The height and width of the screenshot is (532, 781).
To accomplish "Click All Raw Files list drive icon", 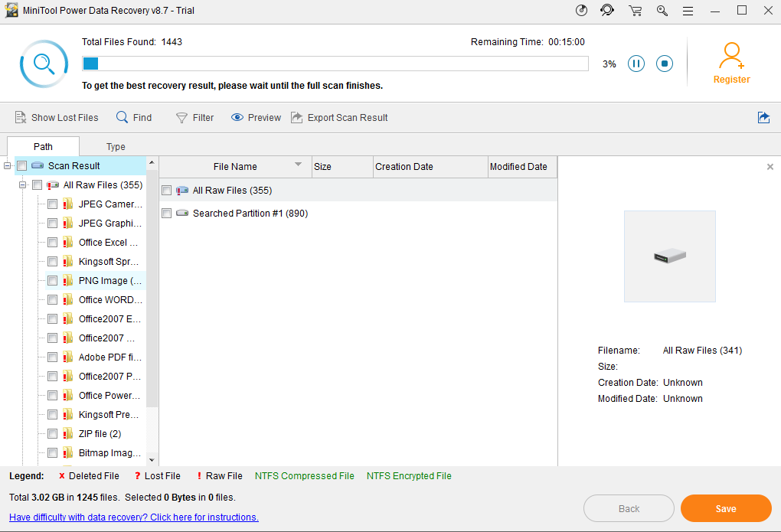I will click(x=182, y=191).
